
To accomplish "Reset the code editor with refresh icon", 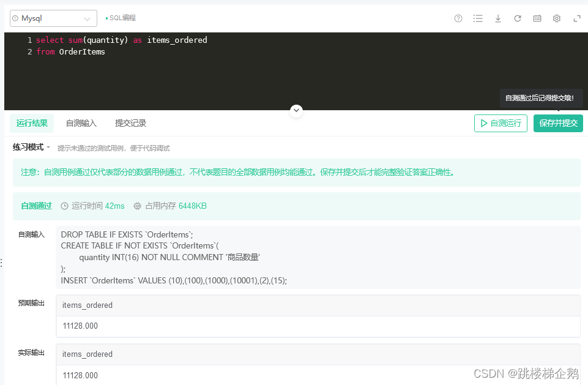I will tap(518, 18).
